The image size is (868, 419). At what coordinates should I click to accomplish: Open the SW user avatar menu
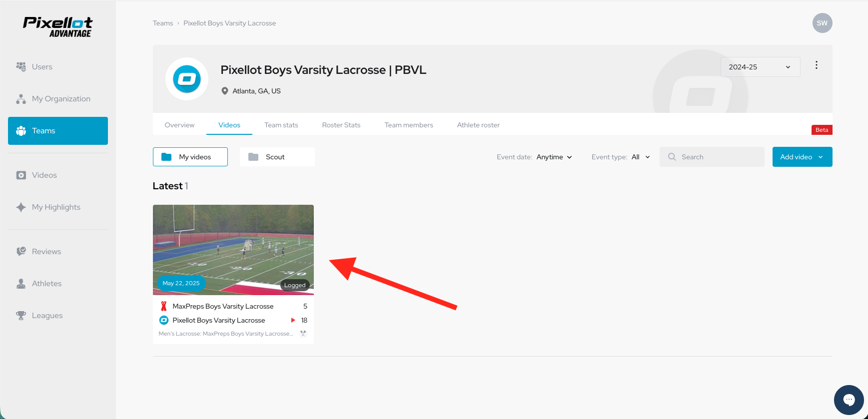point(822,23)
